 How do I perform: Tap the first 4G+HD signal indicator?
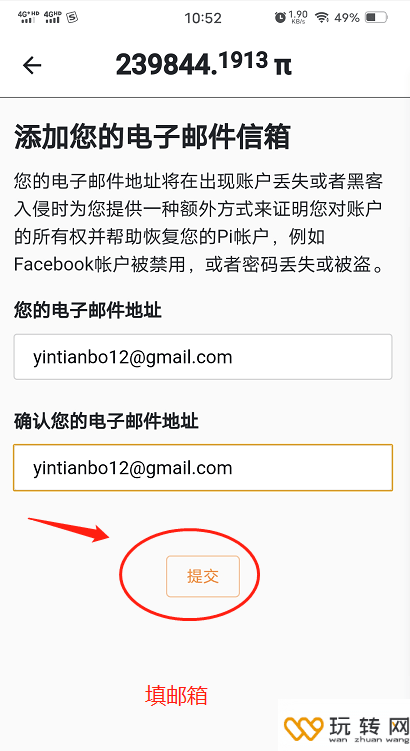(28, 17)
